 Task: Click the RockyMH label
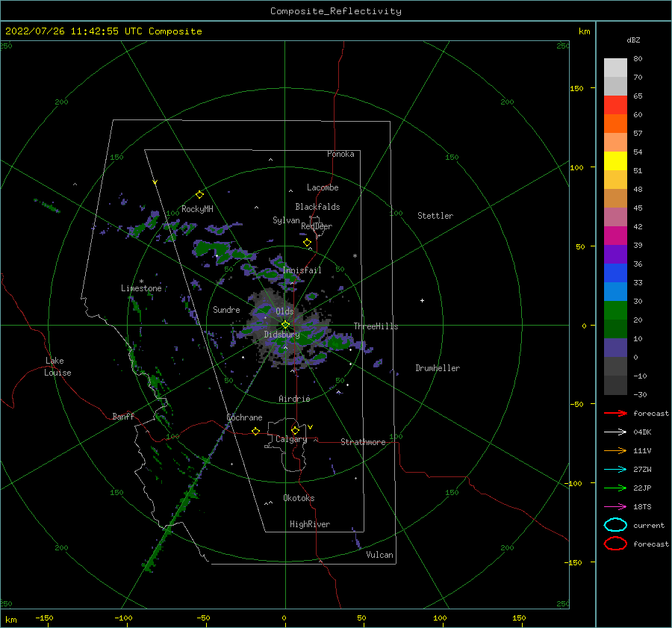pos(197,209)
